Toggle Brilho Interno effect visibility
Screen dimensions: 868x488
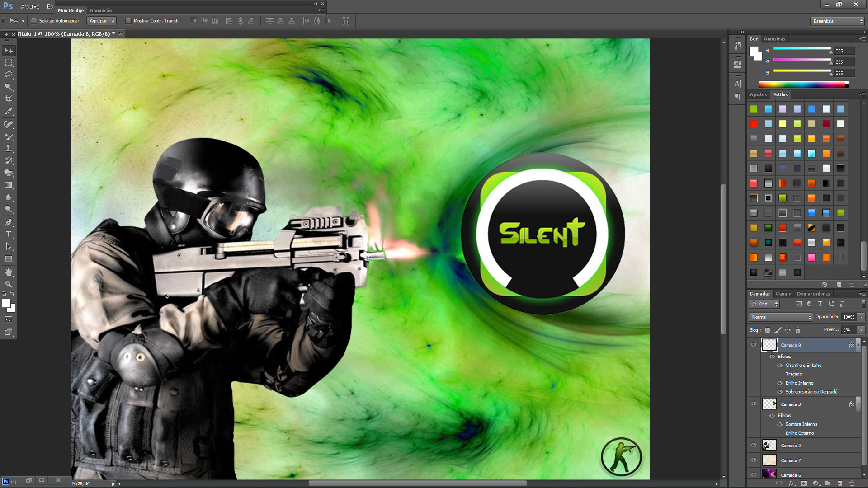click(780, 383)
